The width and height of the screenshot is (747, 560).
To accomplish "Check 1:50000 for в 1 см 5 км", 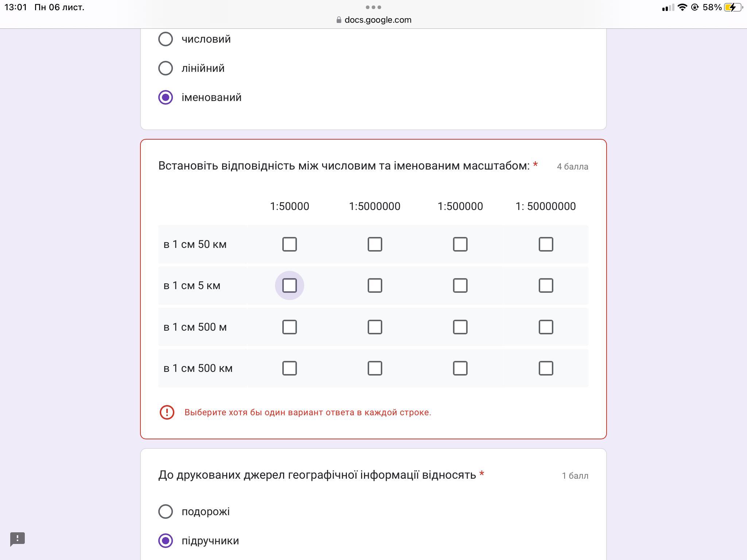I will [x=290, y=285].
